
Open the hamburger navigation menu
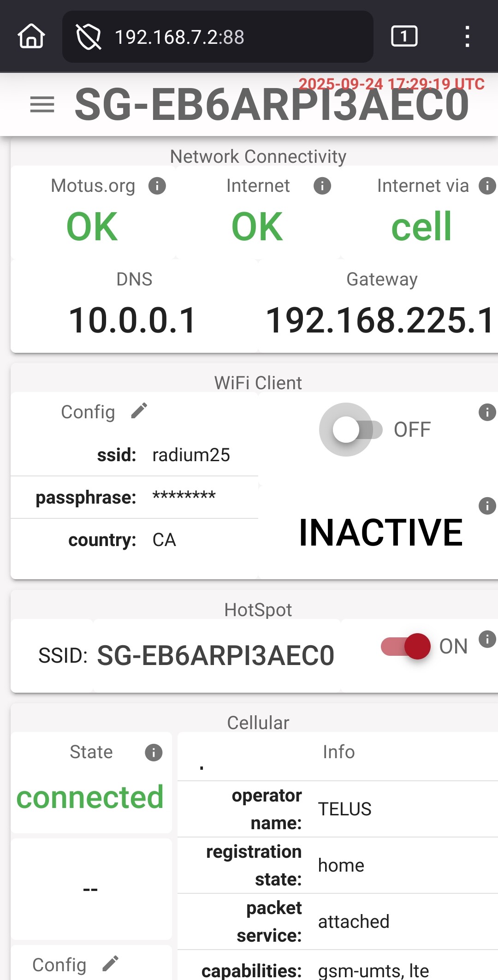[x=42, y=104]
